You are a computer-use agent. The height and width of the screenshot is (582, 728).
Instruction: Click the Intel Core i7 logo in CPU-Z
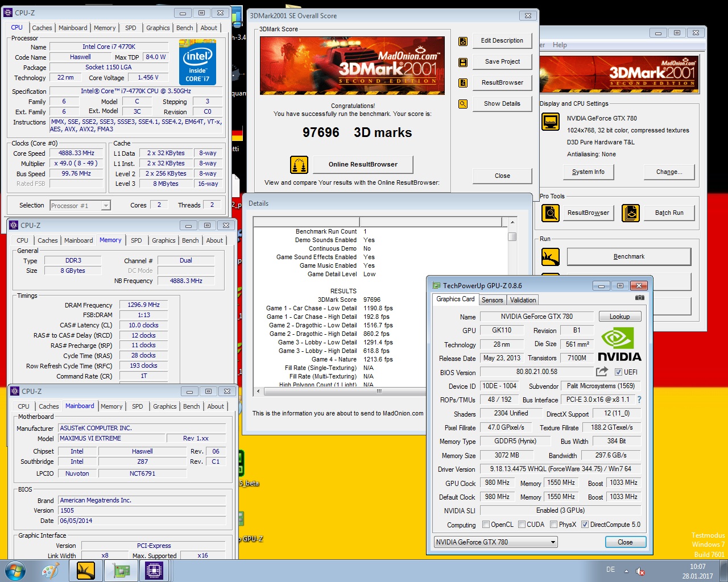tap(197, 62)
